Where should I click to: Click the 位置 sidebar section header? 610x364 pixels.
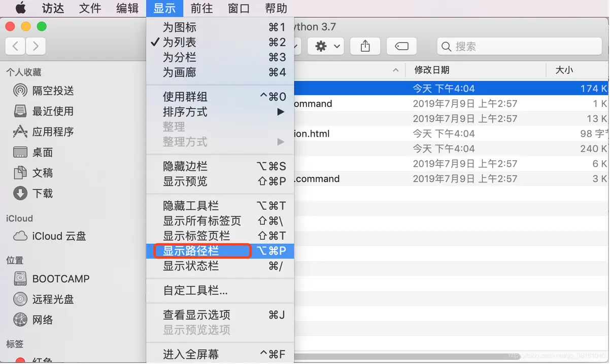coord(15,260)
